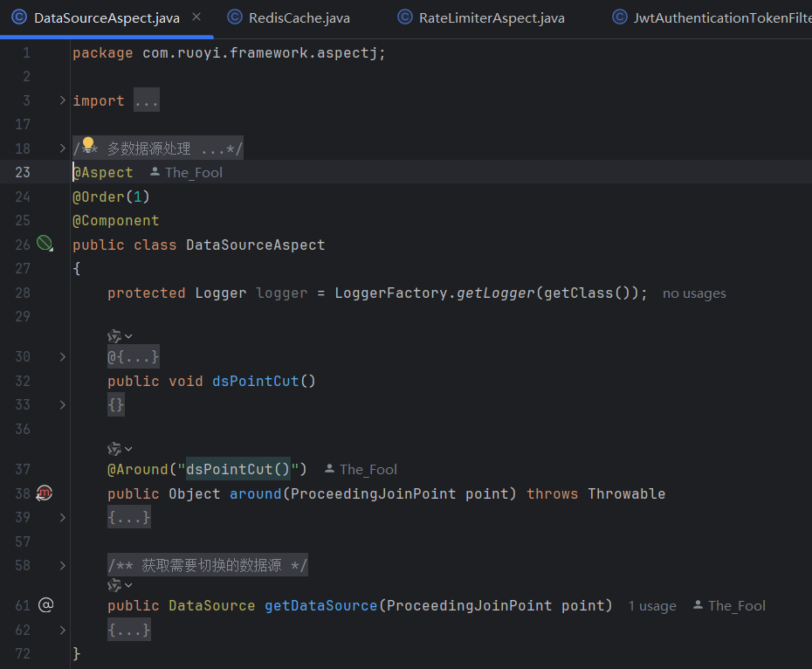Expand the folded around method body on line 39

(62, 517)
